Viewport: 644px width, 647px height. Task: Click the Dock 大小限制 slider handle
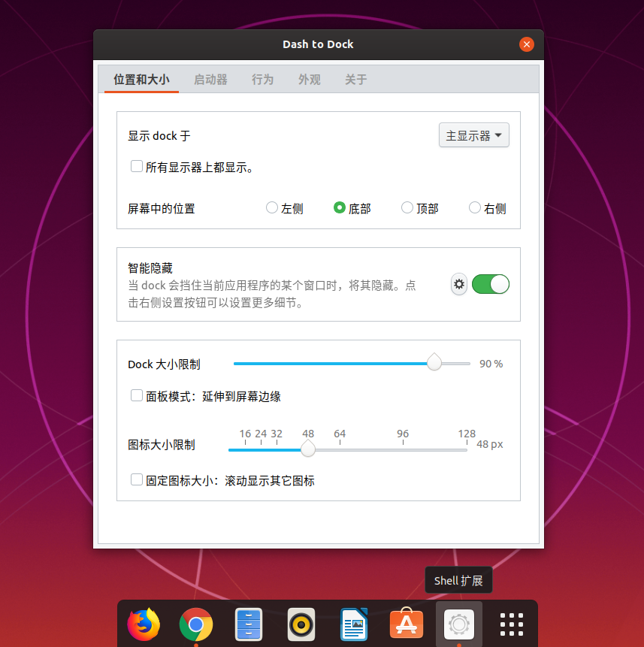pos(434,362)
